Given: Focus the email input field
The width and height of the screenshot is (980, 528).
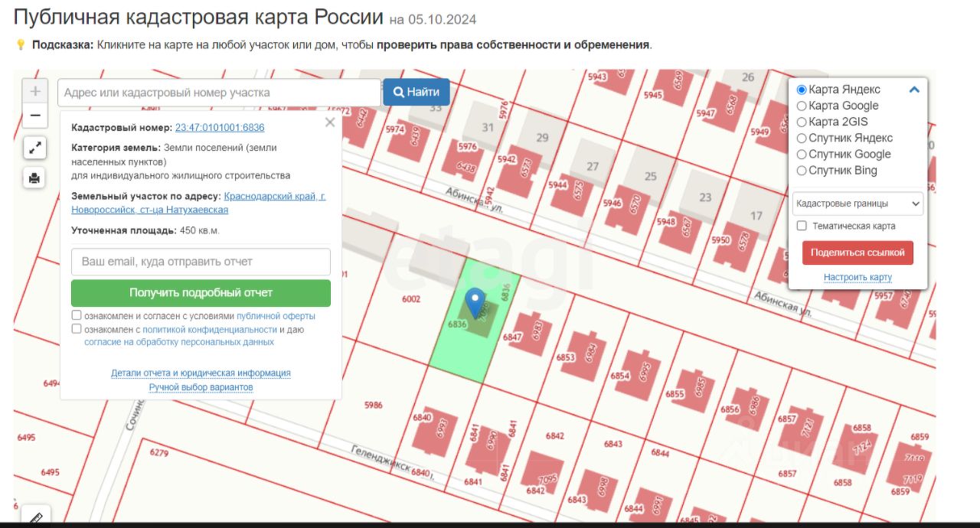Looking at the screenshot, I should 201,262.
